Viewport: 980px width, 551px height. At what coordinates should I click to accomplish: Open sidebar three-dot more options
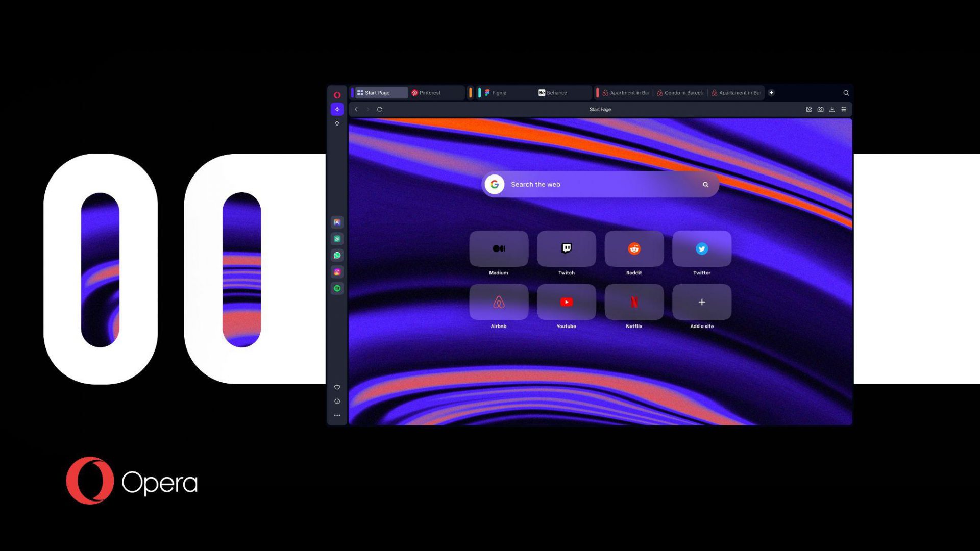(337, 415)
